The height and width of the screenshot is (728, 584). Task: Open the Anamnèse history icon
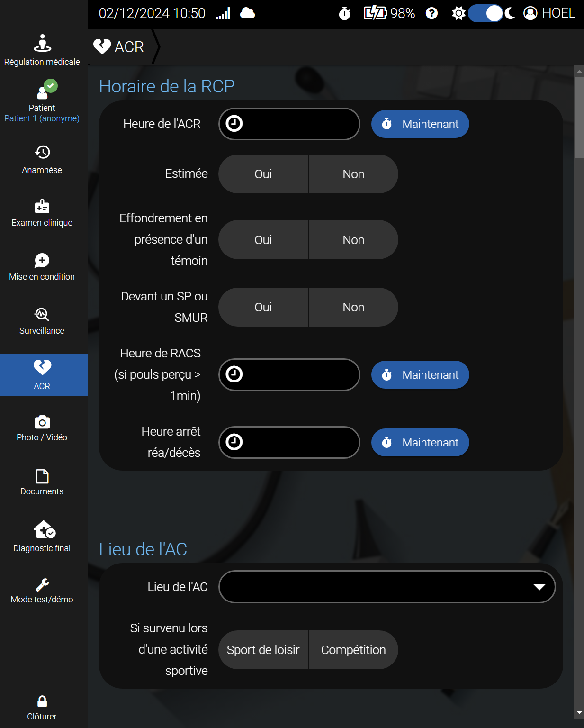(x=42, y=152)
